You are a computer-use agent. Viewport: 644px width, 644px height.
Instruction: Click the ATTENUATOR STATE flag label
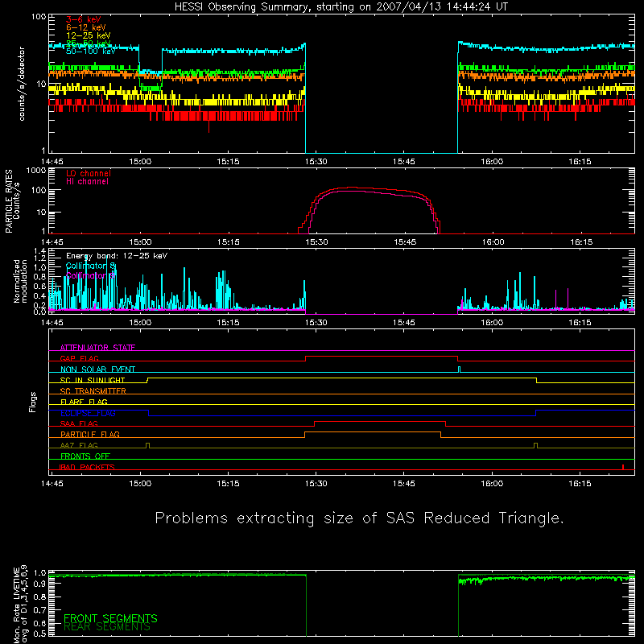[97, 348]
